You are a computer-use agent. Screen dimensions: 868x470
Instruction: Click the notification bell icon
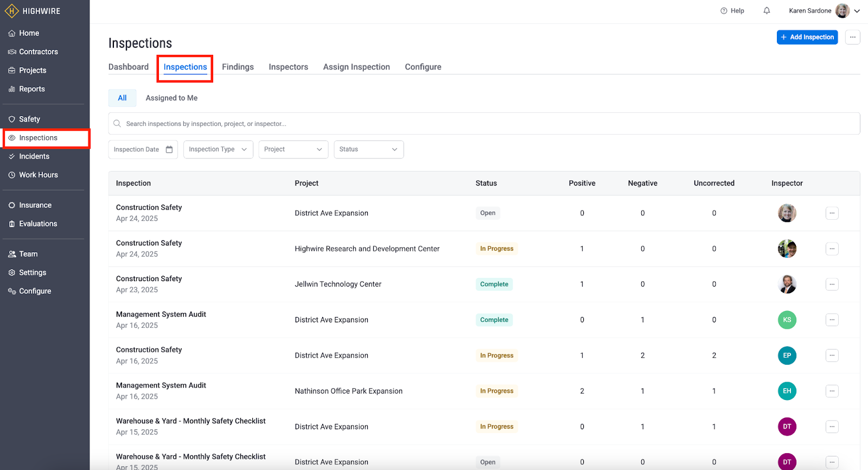pos(767,11)
